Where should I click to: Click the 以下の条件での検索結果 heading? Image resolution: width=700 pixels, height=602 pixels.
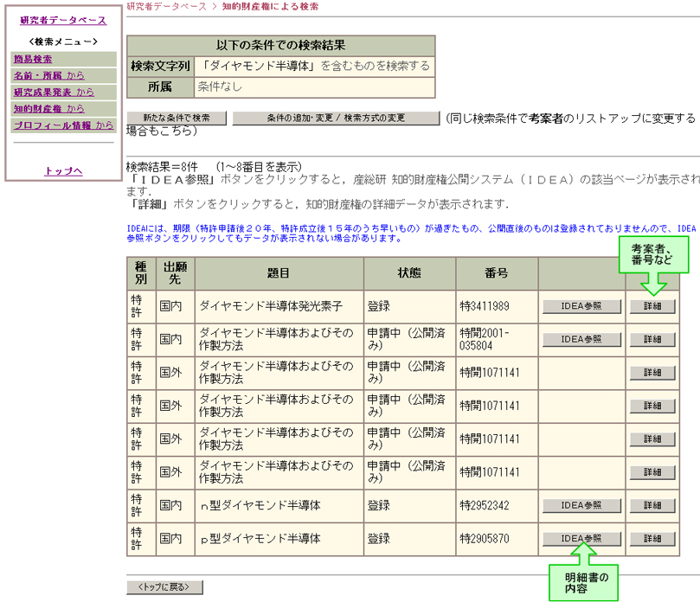281,45
